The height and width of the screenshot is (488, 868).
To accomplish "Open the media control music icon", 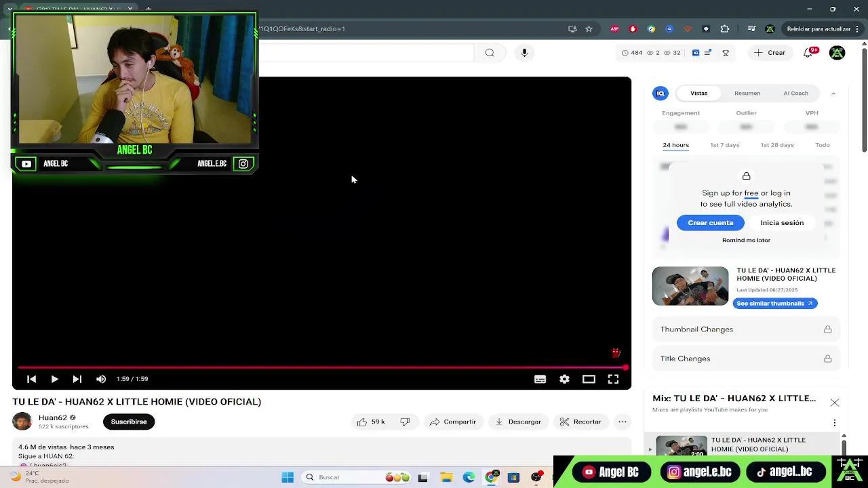I will (751, 28).
